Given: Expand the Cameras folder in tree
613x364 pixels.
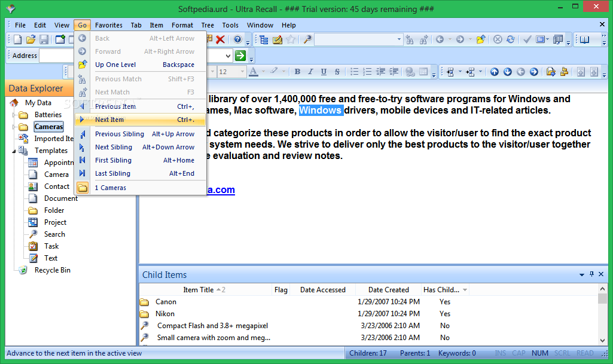Looking at the screenshot, I should [14, 127].
